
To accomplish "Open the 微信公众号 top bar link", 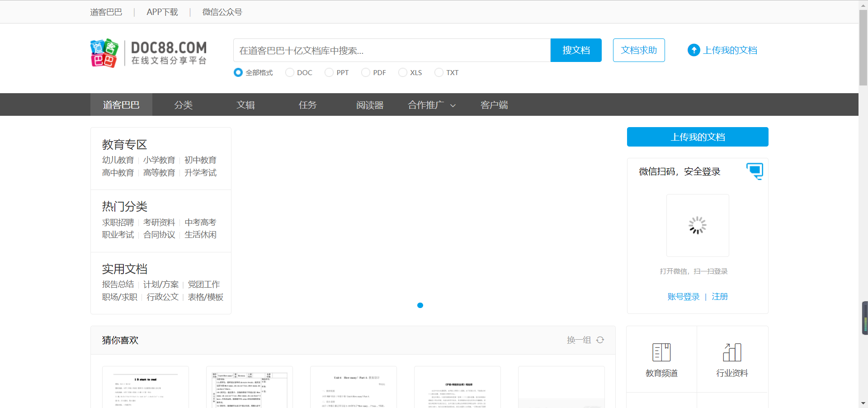I will click(x=222, y=12).
